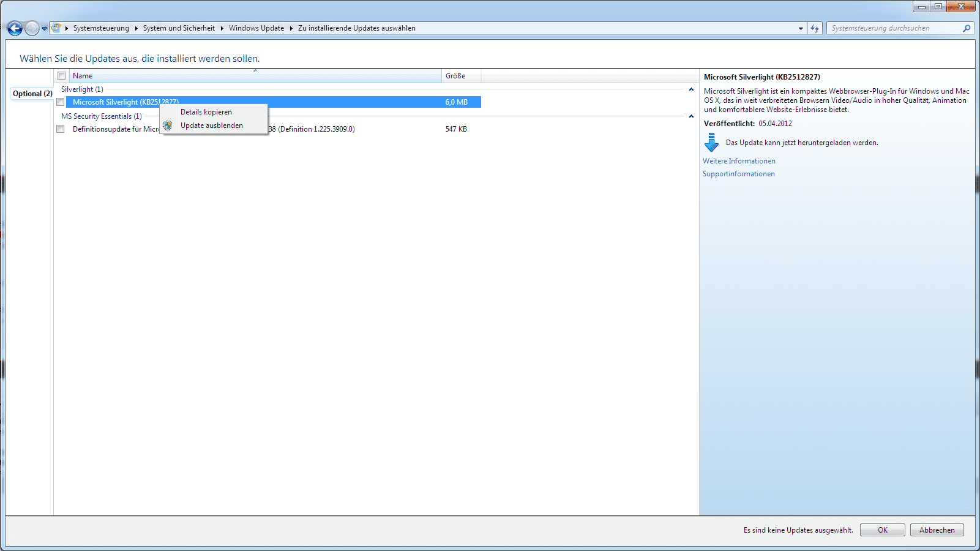
Task: Click the Control Panel icon in address bar
Action: (56, 28)
